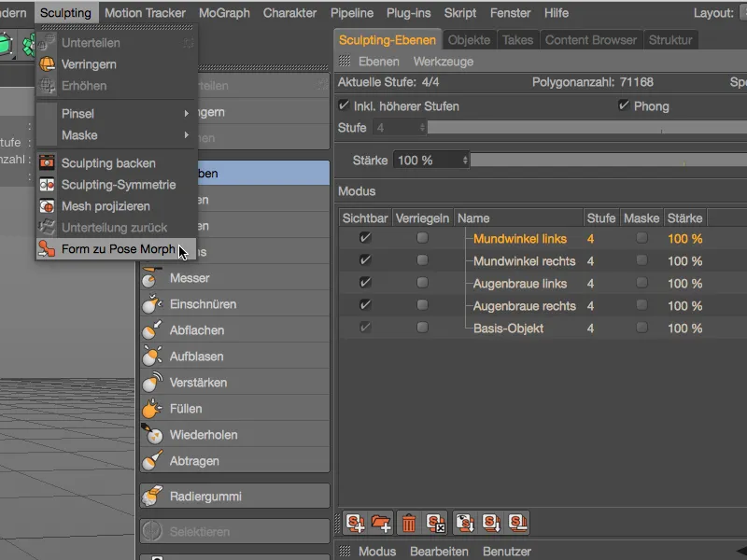Viewport: 747px width, 560px height.
Task: Enable mask for Mundwinkel rechts layer
Action: (641, 260)
